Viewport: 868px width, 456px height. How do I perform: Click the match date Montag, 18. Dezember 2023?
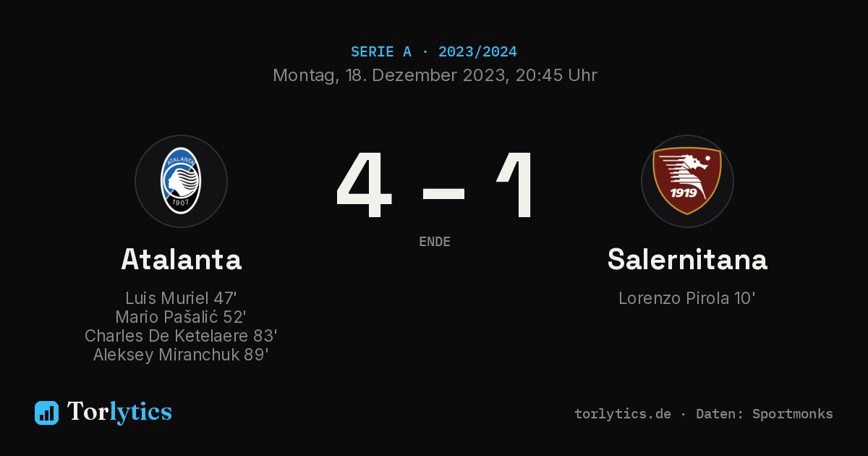[389, 75]
